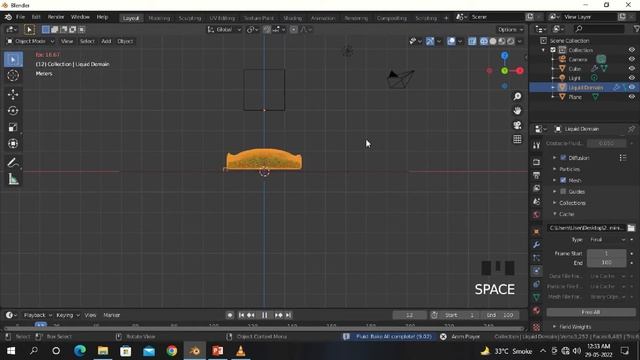Open the File menu
The width and height of the screenshot is (640, 360).
pos(20,17)
